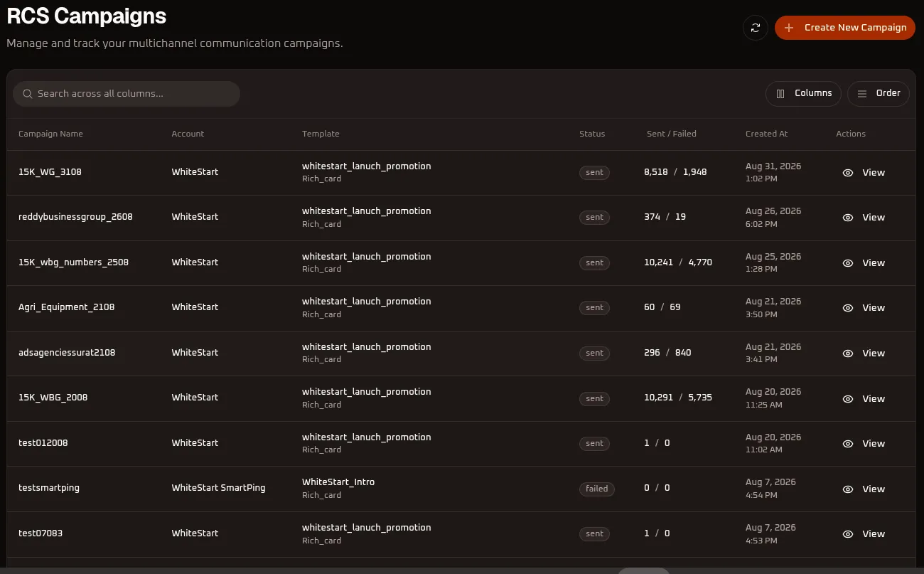Select campaign name adsagenciessurat2108
This screenshot has height=574, width=924.
pos(67,353)
